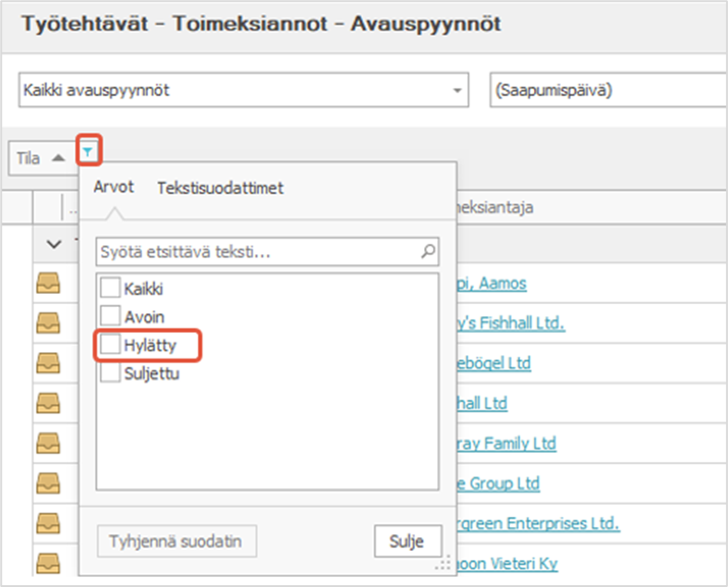Click the Syötä etsittävä teksti search field
This screenshot has width=728, height=587.
pyautogui.click(x=257, y=251)
